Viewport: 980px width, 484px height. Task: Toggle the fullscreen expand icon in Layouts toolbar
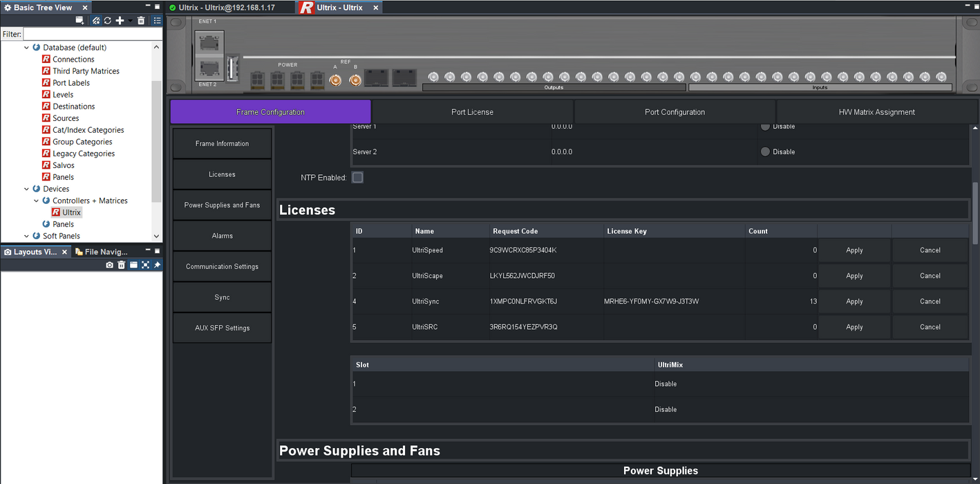coord(145,265)
